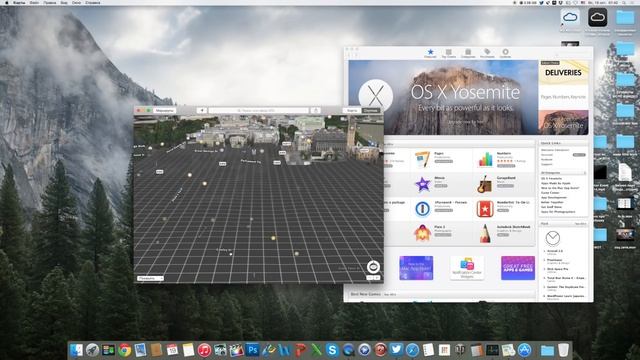Open the purple Mac App Store banner
The width and height of the screenshot is (640, 360).
(x=416, y=268)
